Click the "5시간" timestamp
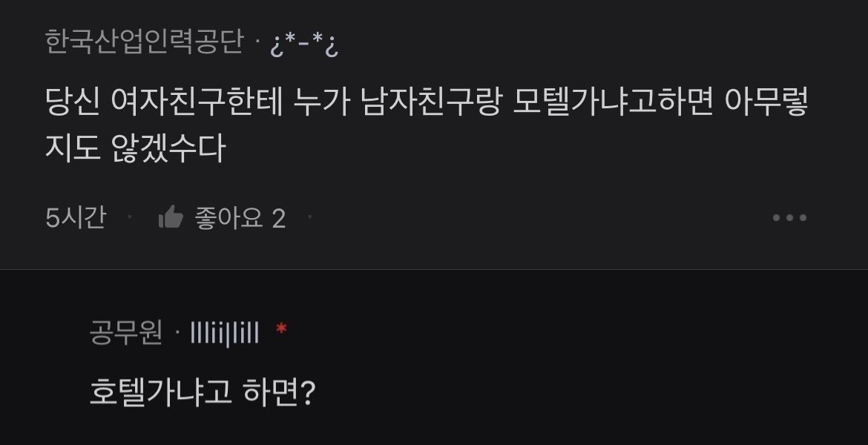868x445 pixels. click(x=76, y=218)
